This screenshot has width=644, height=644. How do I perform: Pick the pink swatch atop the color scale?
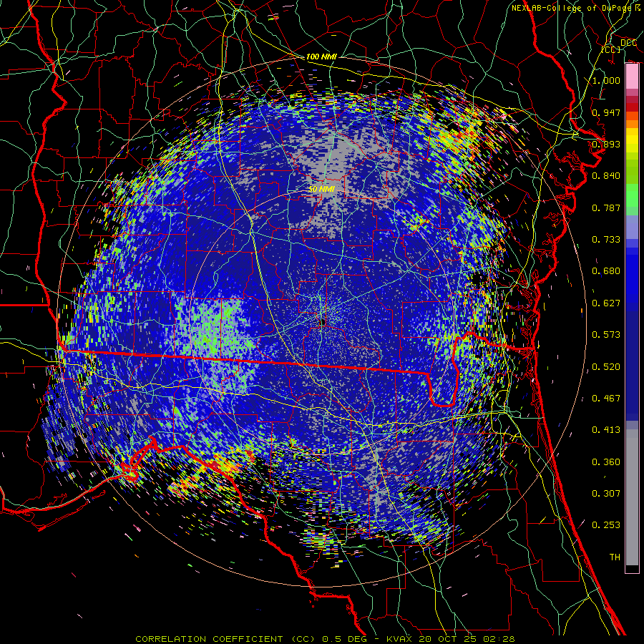632,76
